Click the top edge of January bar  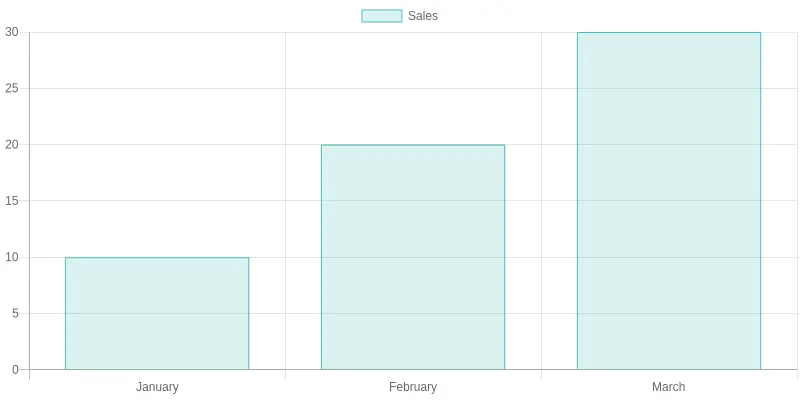[157, 258]
